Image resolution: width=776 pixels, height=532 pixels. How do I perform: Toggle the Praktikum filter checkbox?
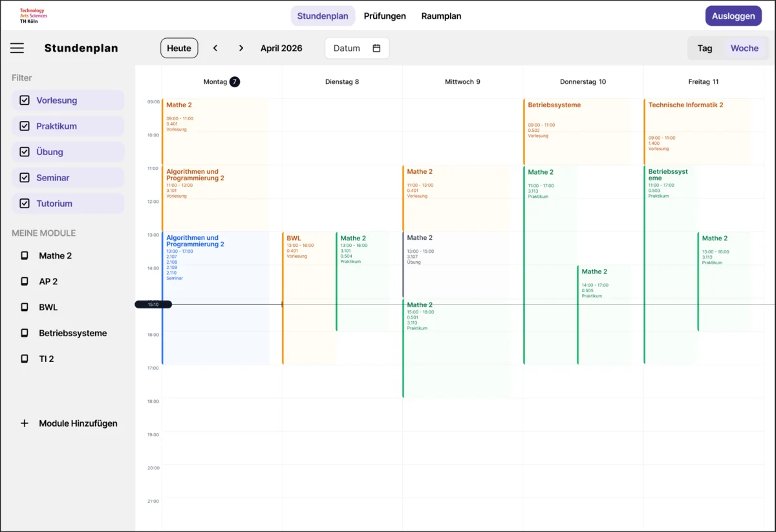pos(25,126)
